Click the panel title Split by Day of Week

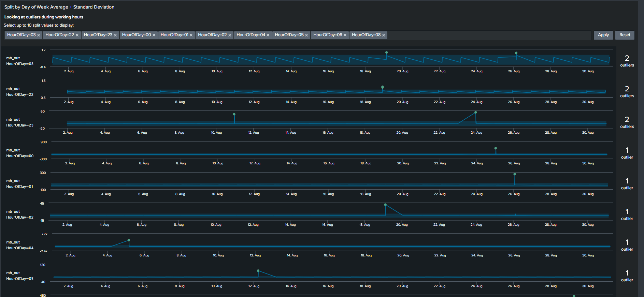[59, 7]
